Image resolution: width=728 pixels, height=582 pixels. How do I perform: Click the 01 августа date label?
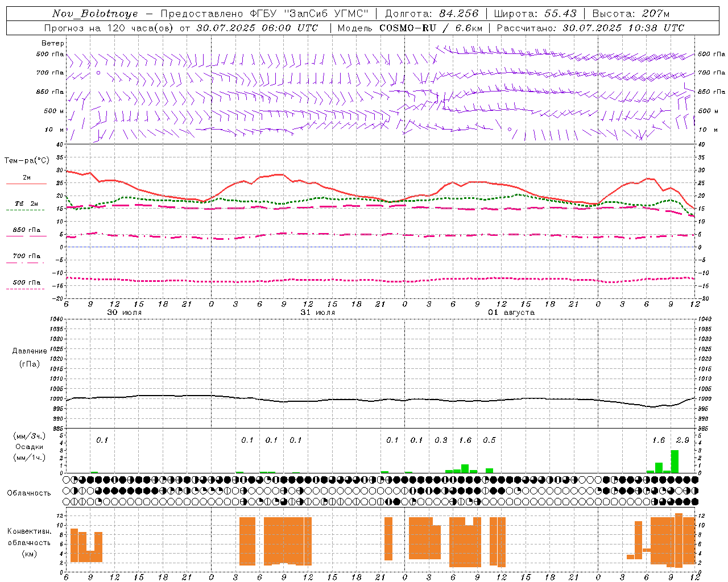click(x=511, y=313)
